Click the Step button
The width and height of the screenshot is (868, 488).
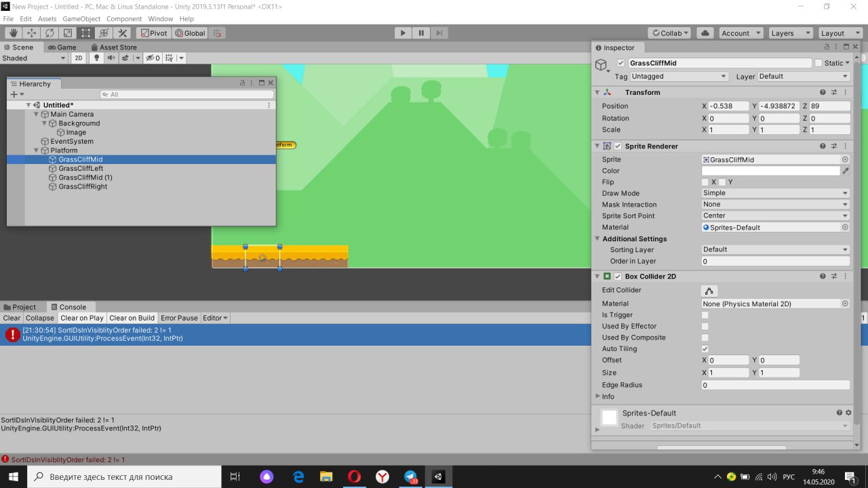439,33
